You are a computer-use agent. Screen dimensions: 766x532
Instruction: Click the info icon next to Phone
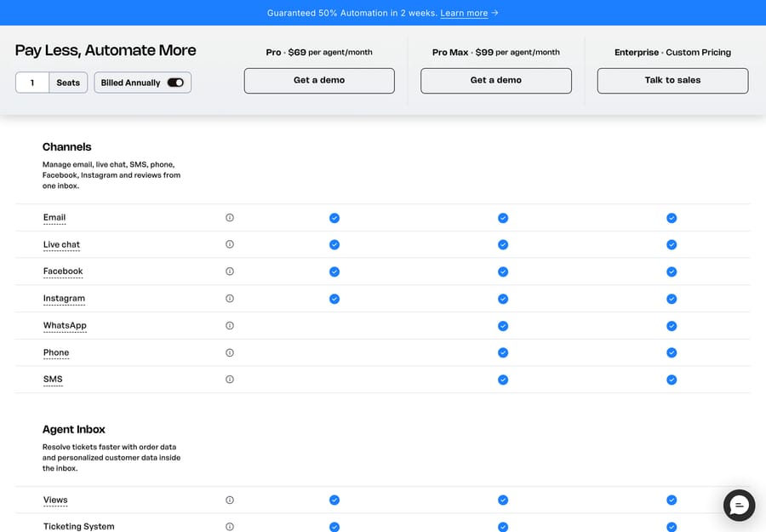230,352
